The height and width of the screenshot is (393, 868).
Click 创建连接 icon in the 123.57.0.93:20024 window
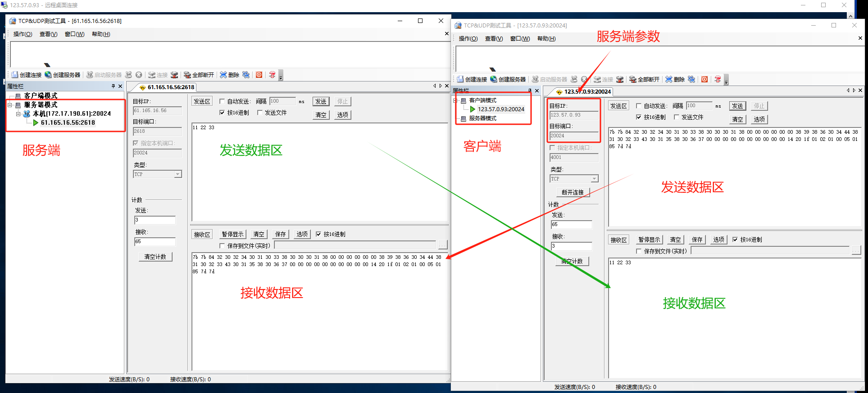click(460, 79)
